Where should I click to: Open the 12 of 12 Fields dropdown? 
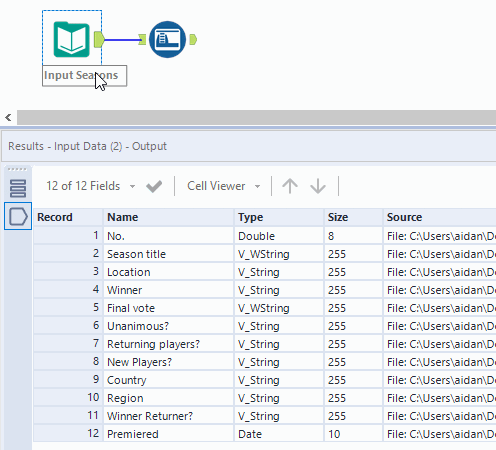click(x=91, y=186)
